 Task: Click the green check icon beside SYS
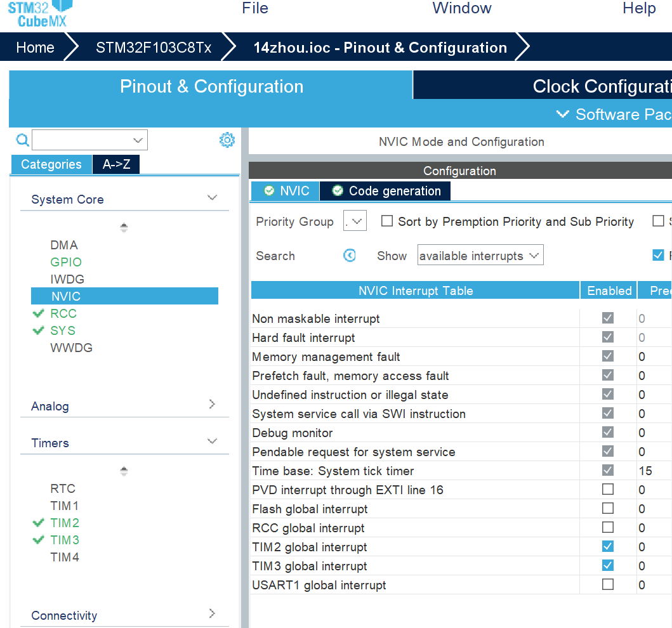[38, 330]
